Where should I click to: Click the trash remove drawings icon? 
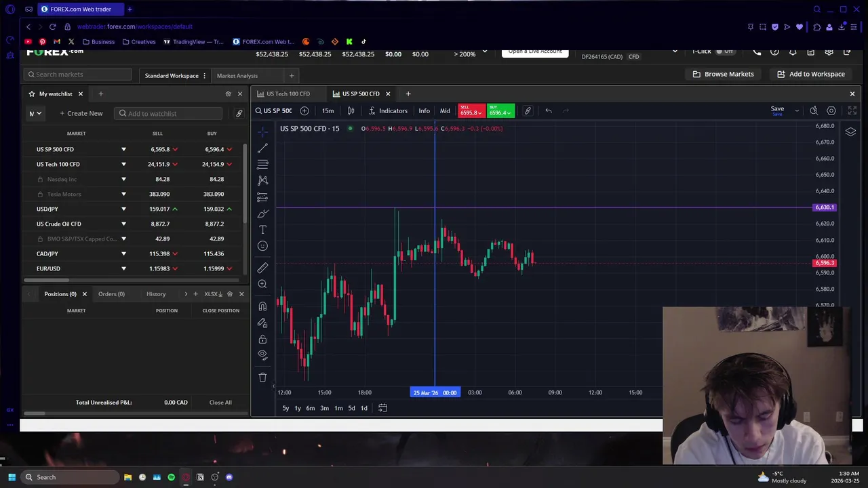pos(262,377)
